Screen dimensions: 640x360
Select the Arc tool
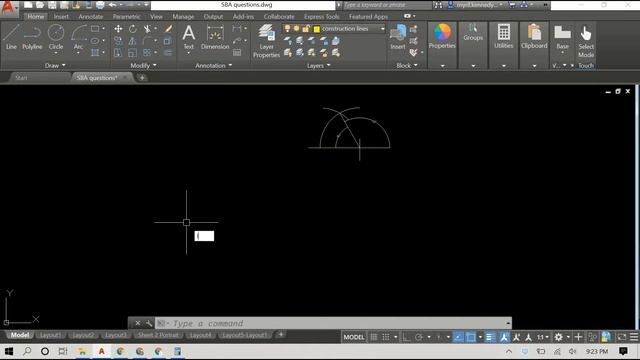click(78, 37)
